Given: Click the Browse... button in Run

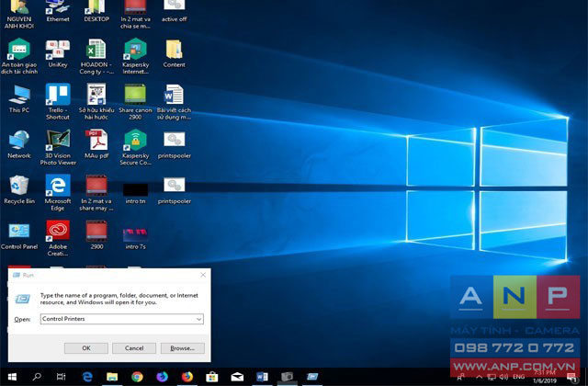Looking at the screenshot, I should (x=182, y=348).
